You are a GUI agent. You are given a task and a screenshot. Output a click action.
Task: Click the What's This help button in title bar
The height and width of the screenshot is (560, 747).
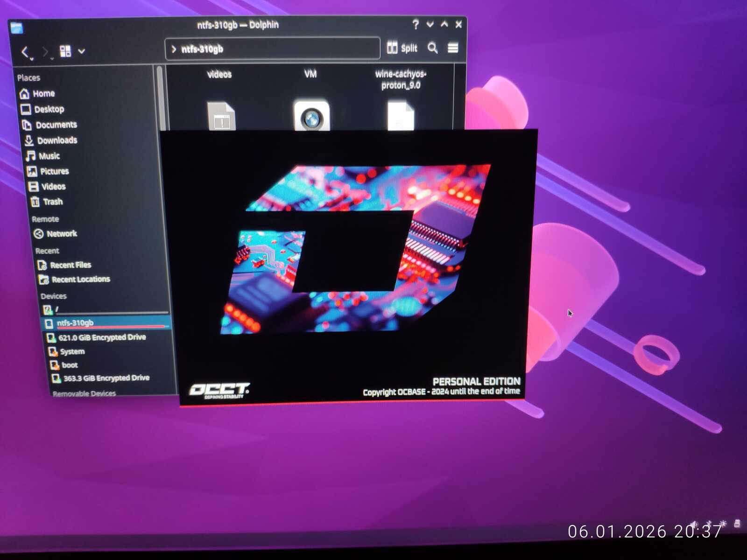click(x=416, y=24)
